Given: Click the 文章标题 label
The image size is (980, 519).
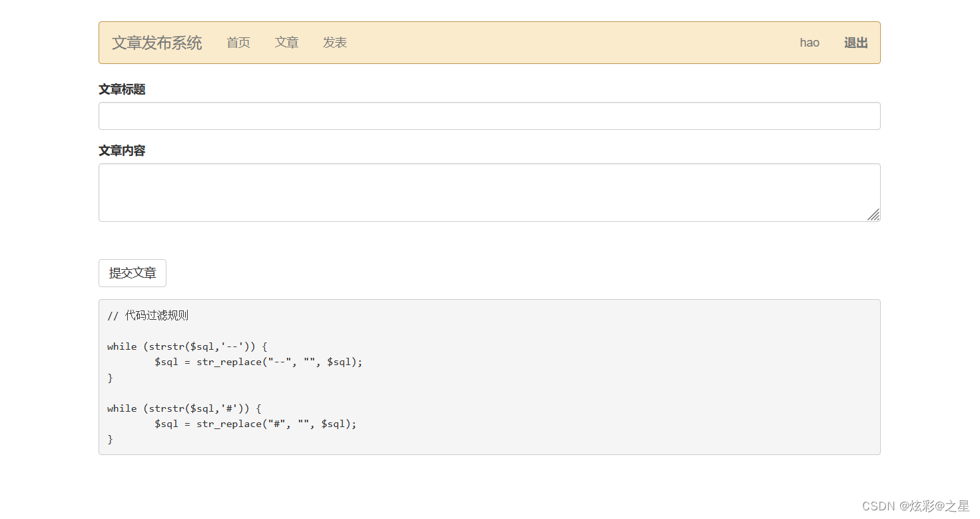Looking at the screenshot, I should pyautogui.click(x=122, y=89).
